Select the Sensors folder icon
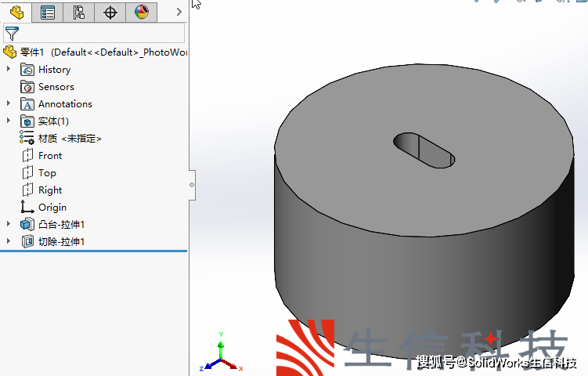 pos(28,87)
